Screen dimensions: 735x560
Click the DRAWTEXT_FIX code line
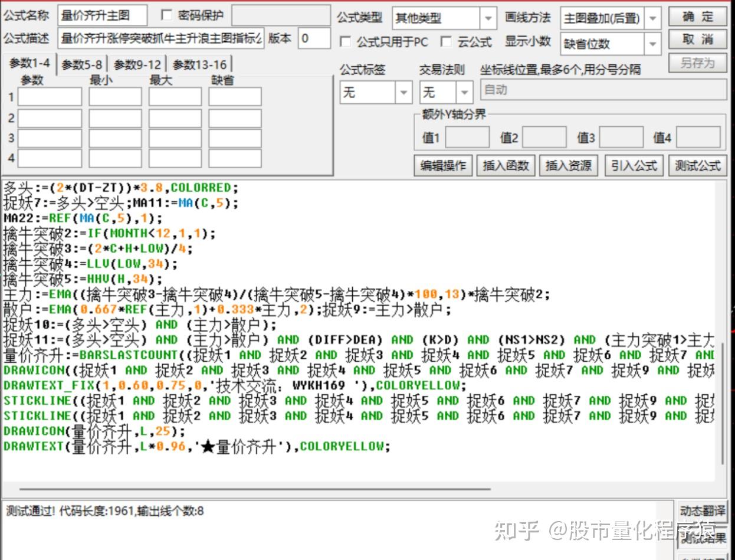[x=235, y=386]
